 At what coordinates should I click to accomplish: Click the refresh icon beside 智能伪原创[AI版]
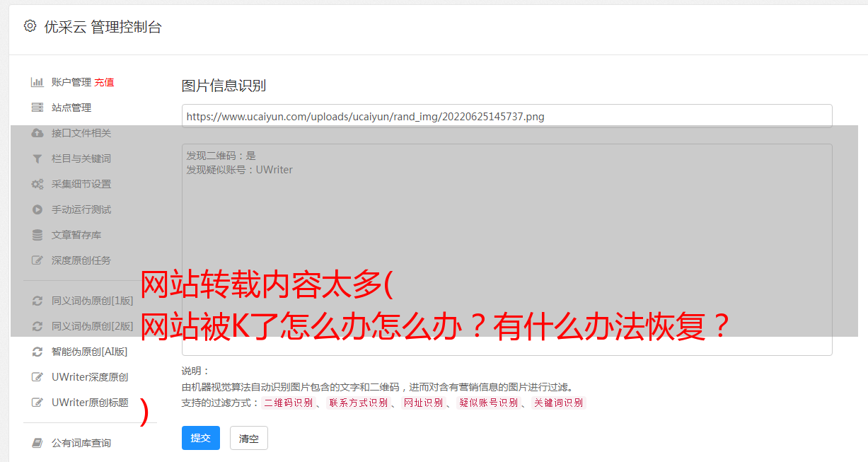pos(37,352)
